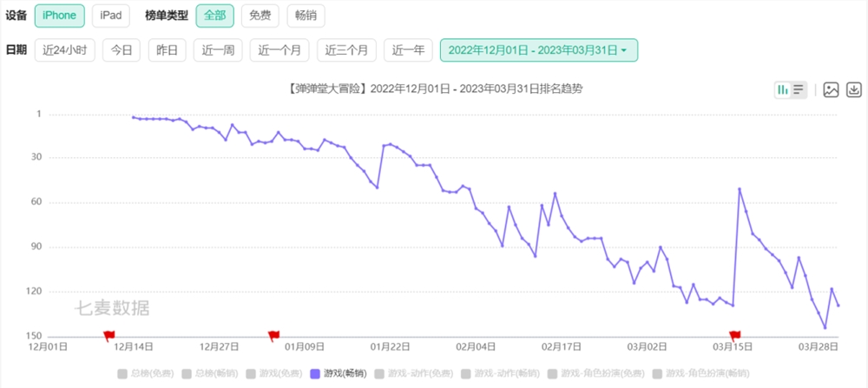
Task: Toggle 总榜(免费) legend series
Action: pyautogui.click(x=146, y=373)
